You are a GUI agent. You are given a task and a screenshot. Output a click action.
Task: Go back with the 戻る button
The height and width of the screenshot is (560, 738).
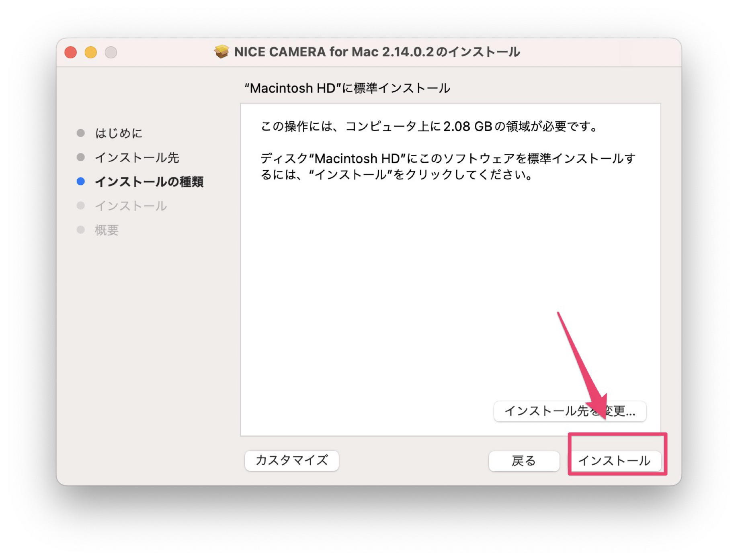524,460
